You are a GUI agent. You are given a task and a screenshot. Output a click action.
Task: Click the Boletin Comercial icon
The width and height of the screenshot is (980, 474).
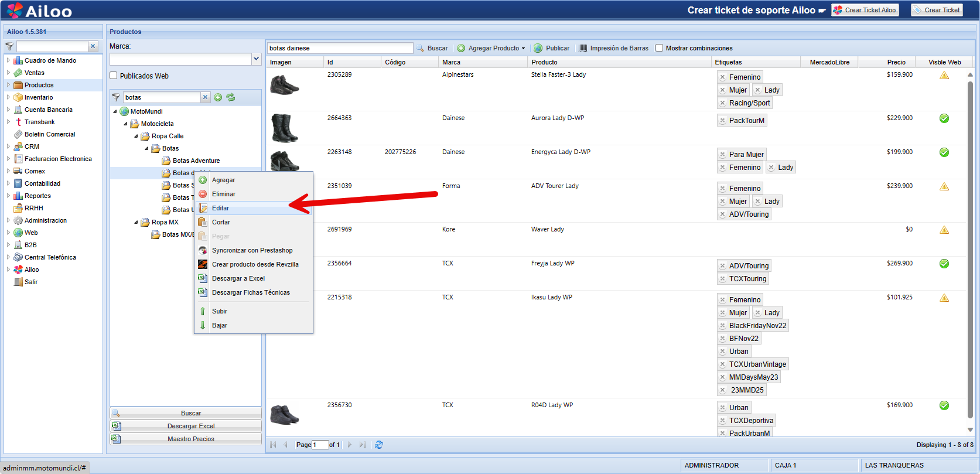[18, 134]
